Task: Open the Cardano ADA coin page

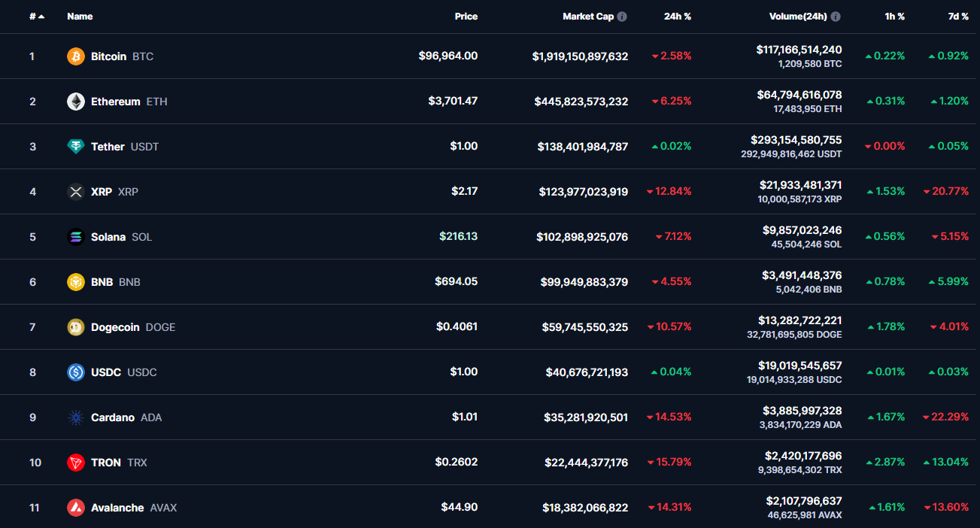Action: click(126, 417)
